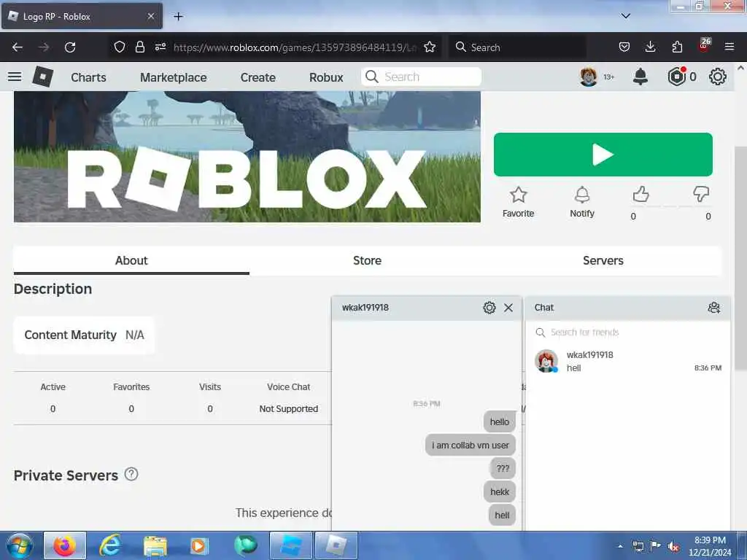View site security lock icon
The width and height of the screenshot is (747, 560).
(x=139, y=47)
